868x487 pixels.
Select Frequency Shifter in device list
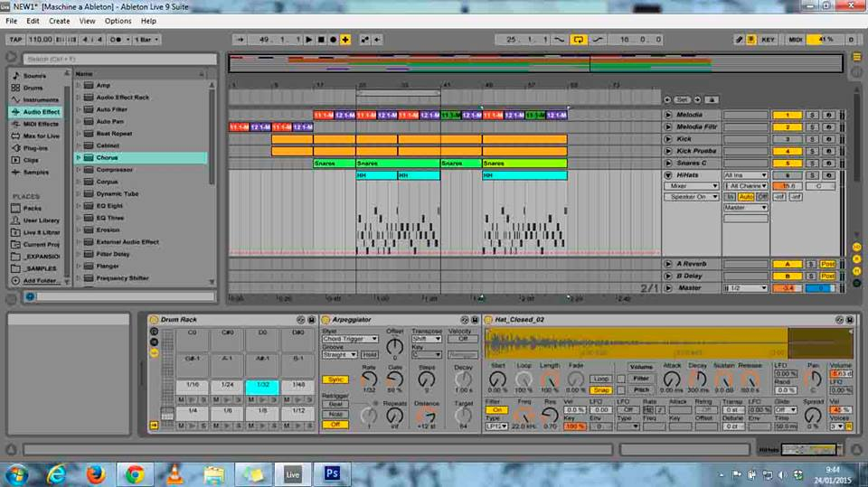point(122,278)
